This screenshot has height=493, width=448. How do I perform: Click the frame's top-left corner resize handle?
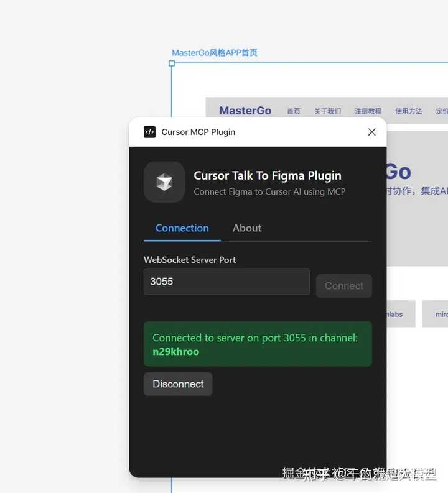point(172,63)
